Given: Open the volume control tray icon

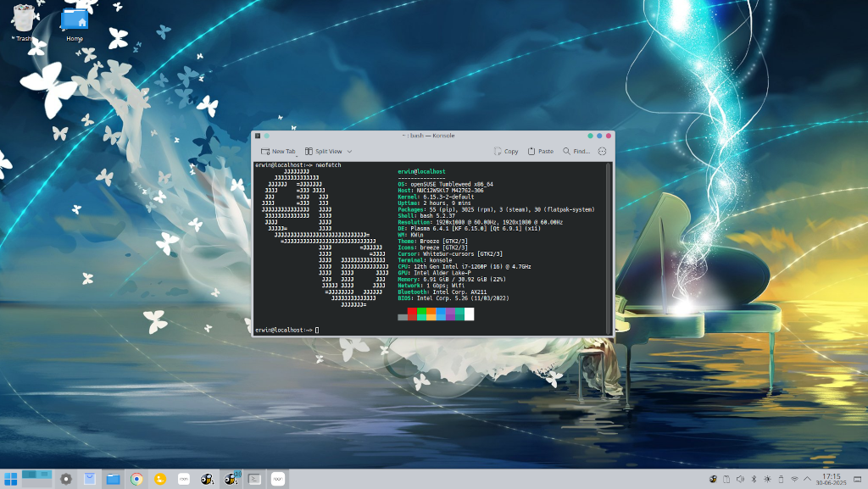Looking at the screenshot, I should [x=740, y=479].
